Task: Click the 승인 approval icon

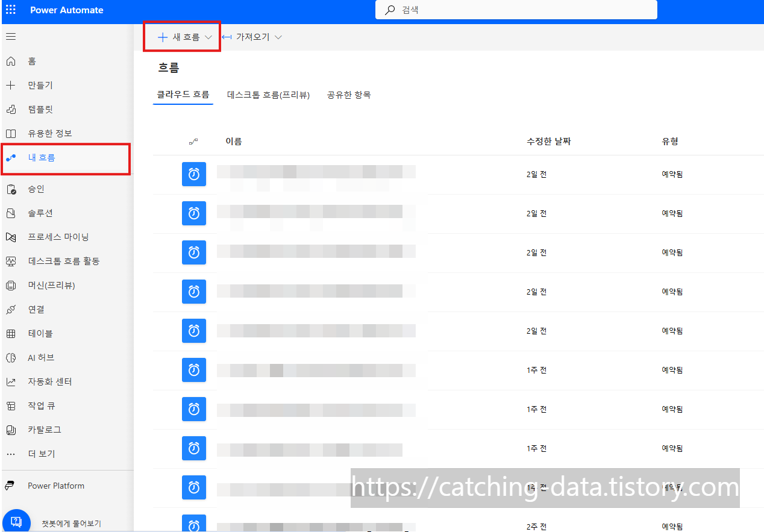Action: (11, 189)
